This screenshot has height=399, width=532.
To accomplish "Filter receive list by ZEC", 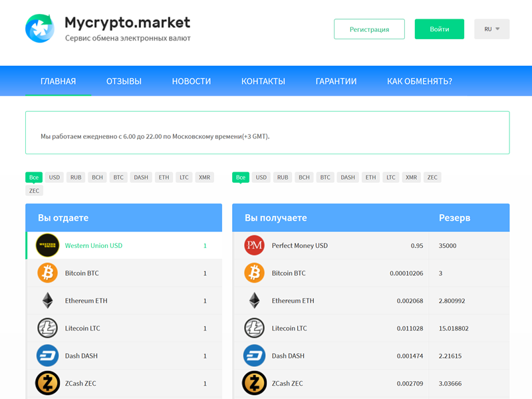I will click(x=432, y=177).
